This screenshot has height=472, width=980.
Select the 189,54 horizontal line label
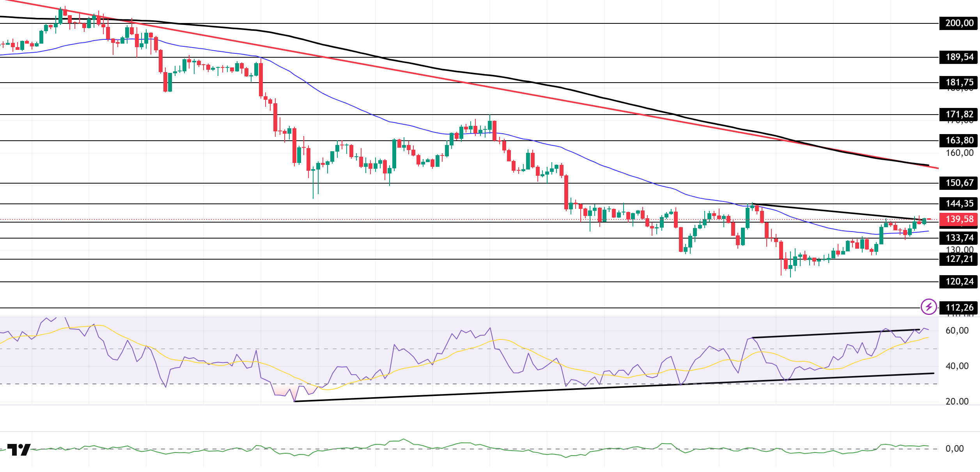pyautogui.click(x=959, y=57)
